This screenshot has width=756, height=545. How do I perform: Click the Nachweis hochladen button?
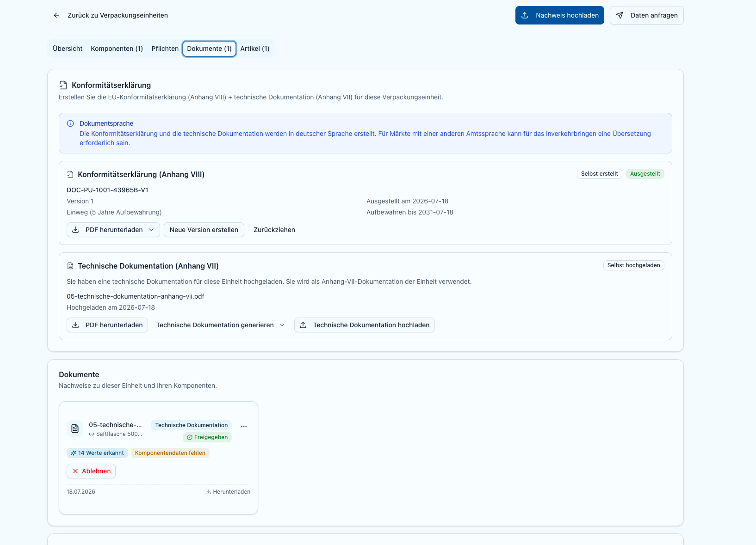coord(560,15)
